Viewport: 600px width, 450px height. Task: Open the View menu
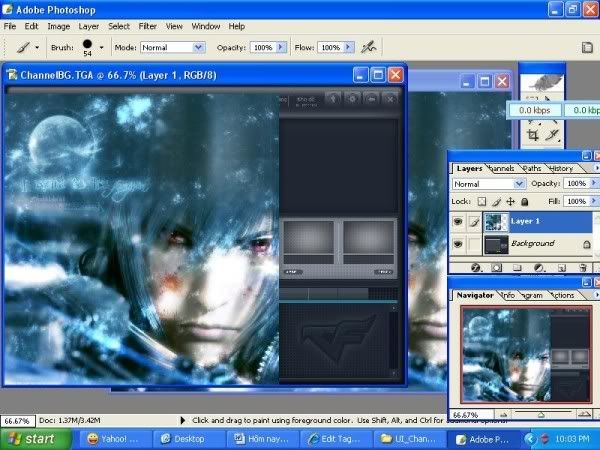coord(174,26)
